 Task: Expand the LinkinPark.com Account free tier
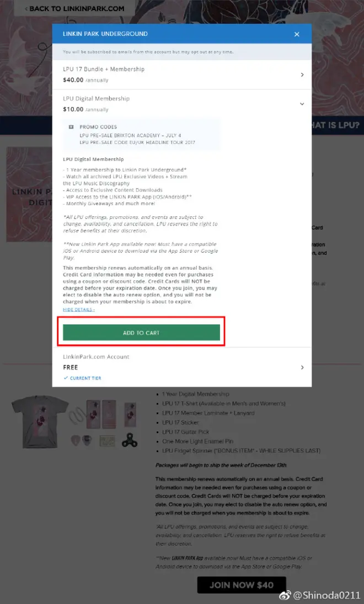tap(182, 367)
